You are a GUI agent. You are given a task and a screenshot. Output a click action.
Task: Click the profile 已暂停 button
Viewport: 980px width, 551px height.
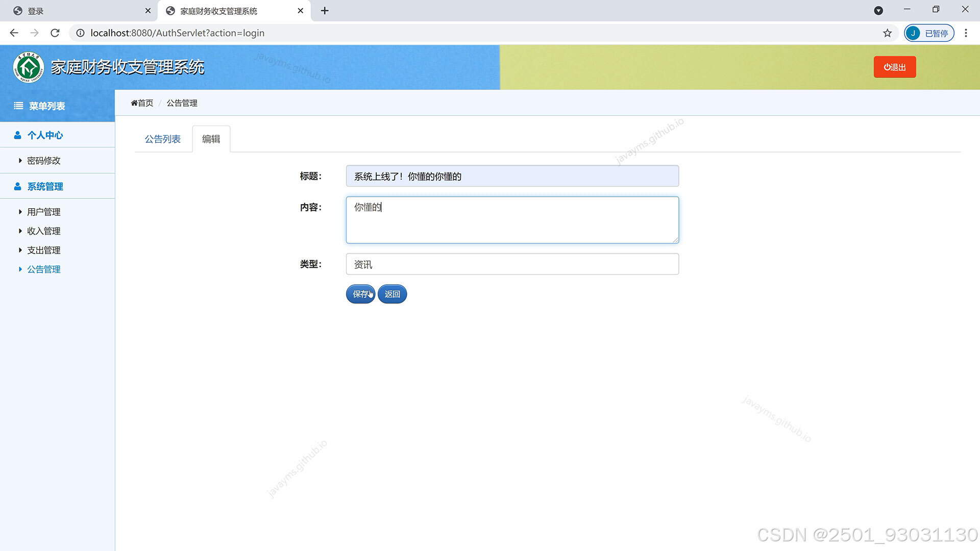tap(929, 33)
